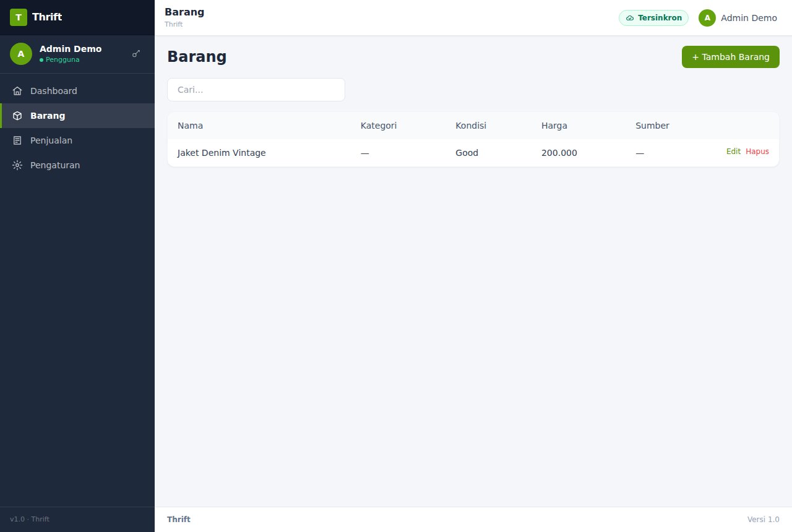Open the Dashboard menu item
Viewport: 792px width, 532px height.
point(77,91)
